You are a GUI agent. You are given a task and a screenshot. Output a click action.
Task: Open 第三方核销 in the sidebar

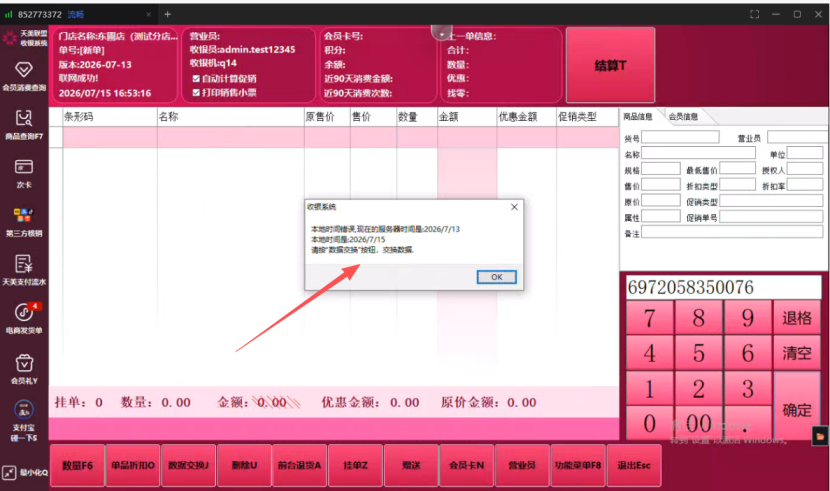24,222
